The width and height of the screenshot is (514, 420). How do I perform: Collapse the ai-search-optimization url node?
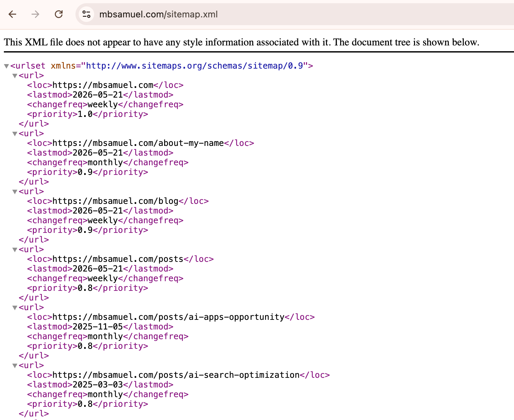[x=15, y=366]
